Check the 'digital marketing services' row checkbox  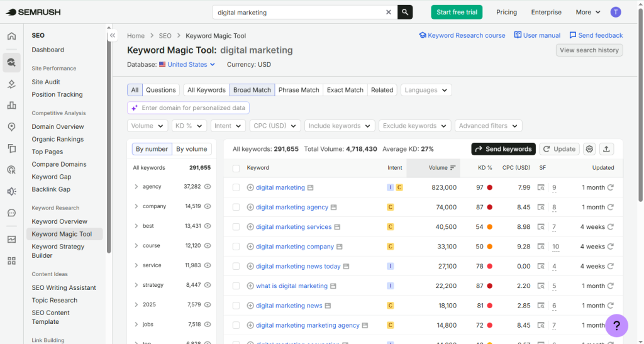[x=236, y=227]
